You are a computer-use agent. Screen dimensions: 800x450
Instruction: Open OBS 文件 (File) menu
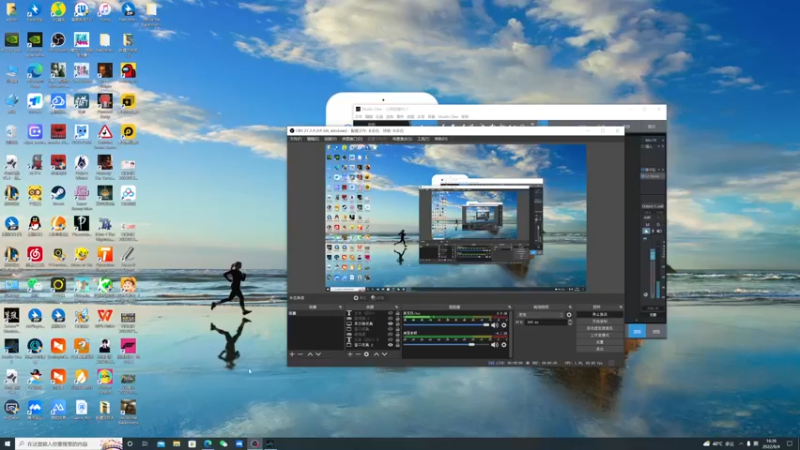295,139
